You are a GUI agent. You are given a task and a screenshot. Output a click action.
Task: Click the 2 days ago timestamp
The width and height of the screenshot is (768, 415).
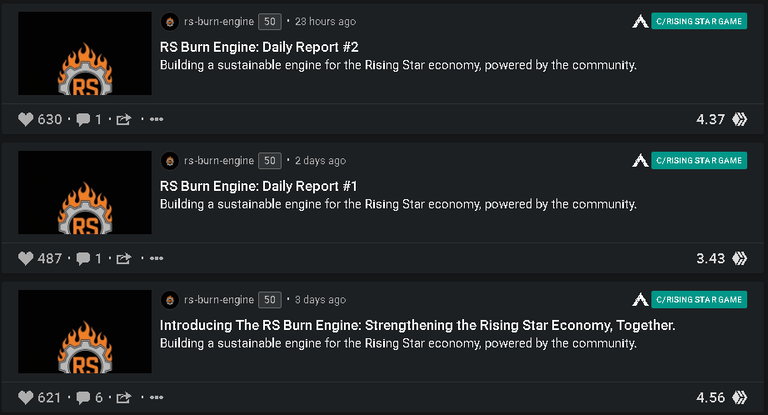(x=320, y=161)
